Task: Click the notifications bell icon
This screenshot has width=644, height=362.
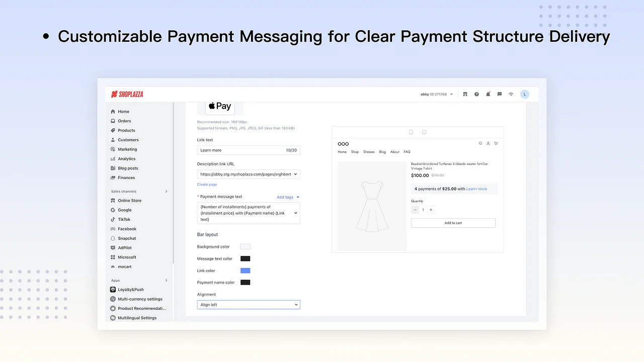Action: pos(488,94)
